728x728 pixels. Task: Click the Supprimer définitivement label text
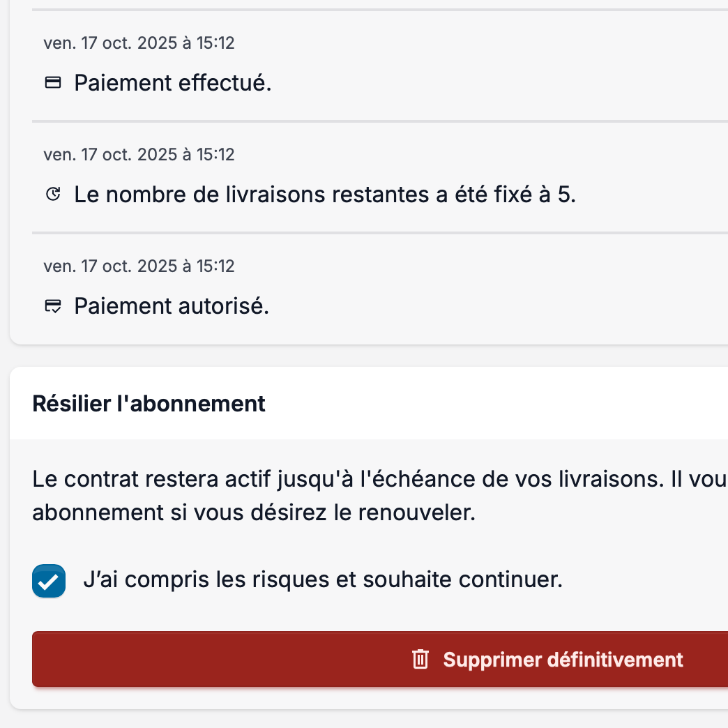click(x=563, y=659)
